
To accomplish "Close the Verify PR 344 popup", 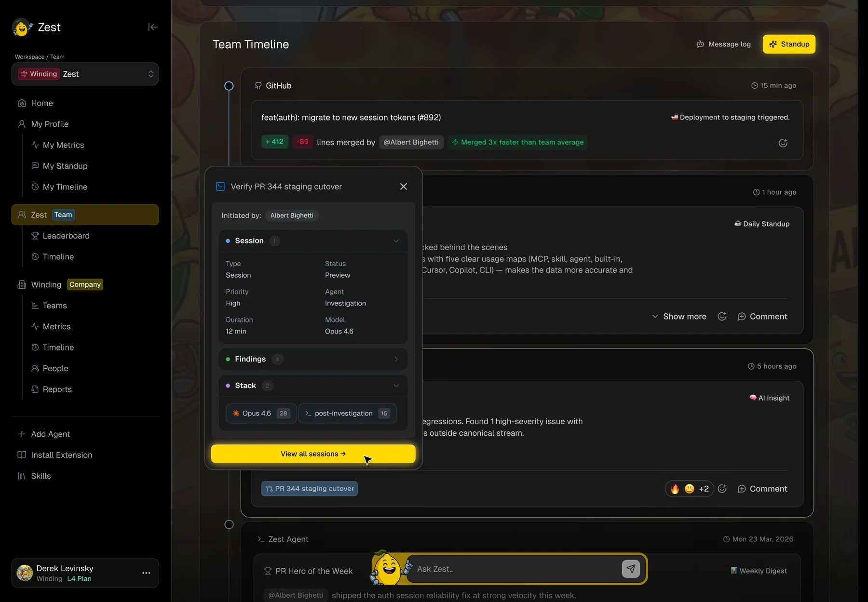I will [404, 187].
